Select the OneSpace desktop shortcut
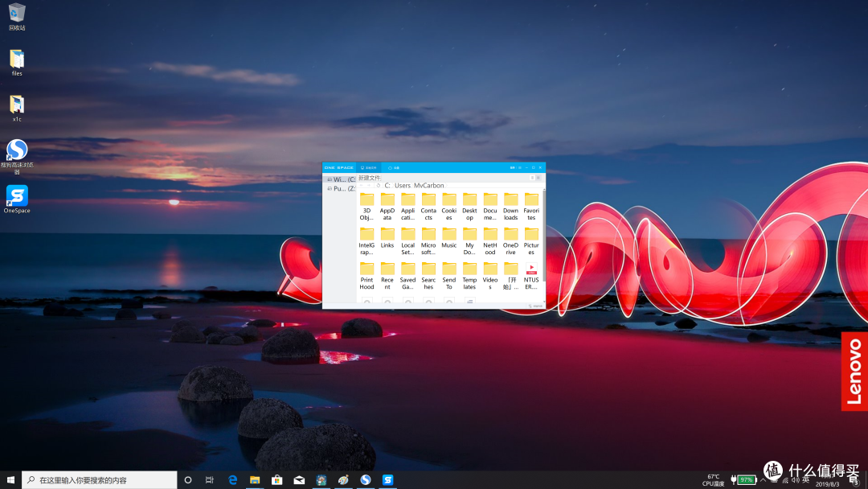The height and width of the screenshot is (489, 868). 17,199
